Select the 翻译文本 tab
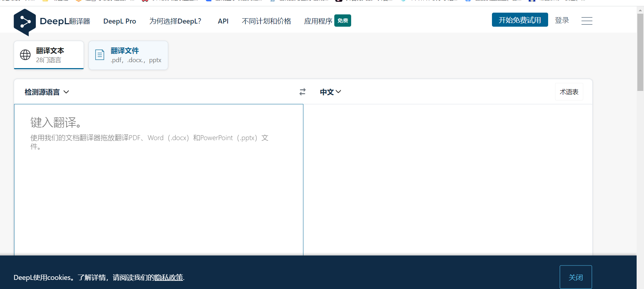This screenshot has height=289, width=644. tap(49, 55)
